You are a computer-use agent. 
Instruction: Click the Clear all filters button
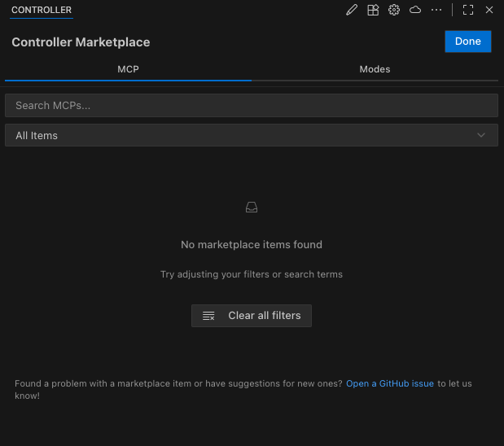[x=252, y=316]
